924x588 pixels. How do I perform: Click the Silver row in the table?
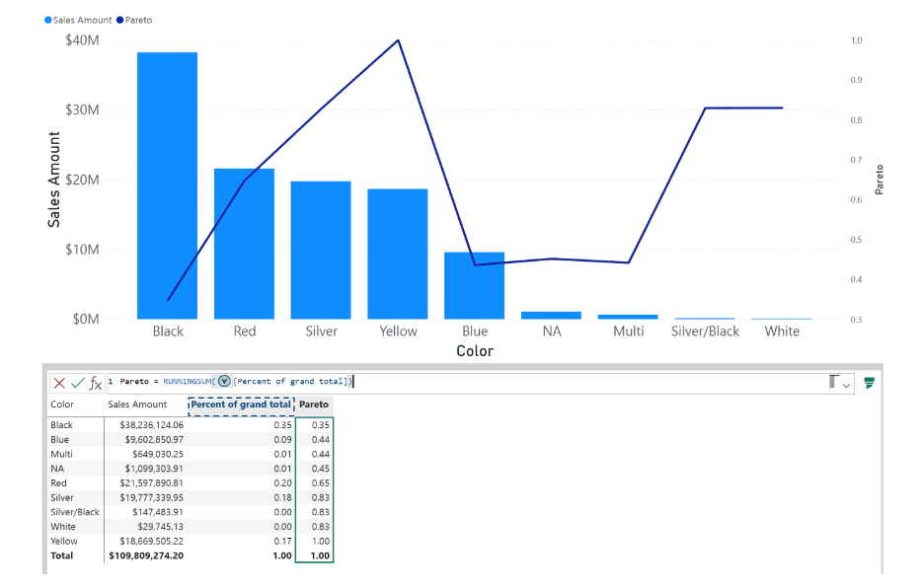[x=60, y=498]
